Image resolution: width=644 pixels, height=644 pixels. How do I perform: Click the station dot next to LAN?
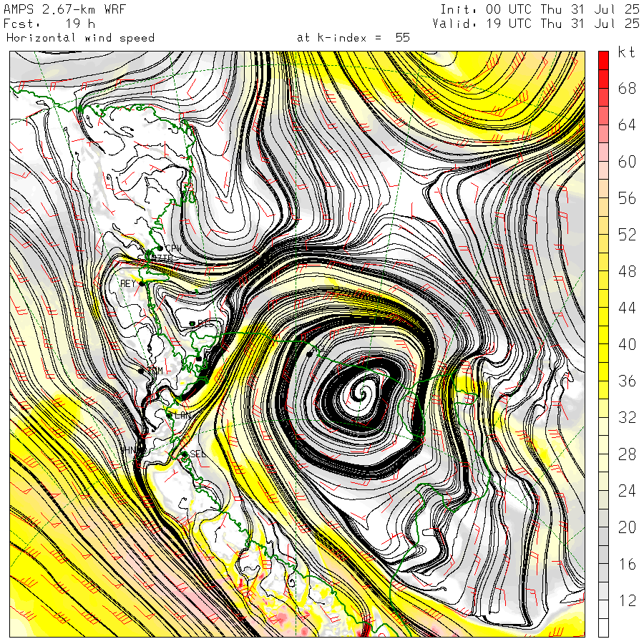169,416
